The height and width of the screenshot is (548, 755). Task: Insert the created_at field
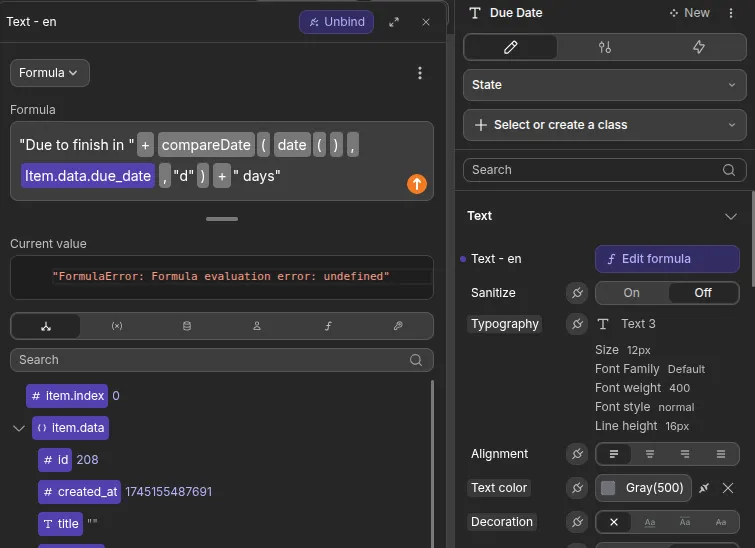click(x=79, y=492)
